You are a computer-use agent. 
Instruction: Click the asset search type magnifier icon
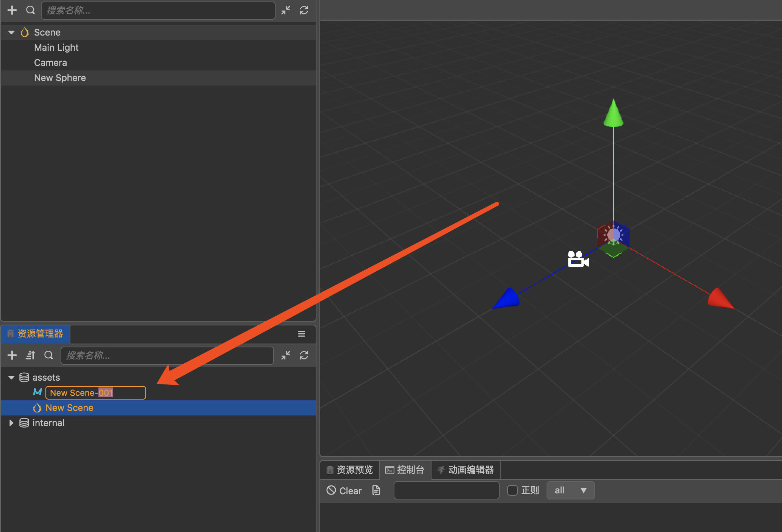48,355
